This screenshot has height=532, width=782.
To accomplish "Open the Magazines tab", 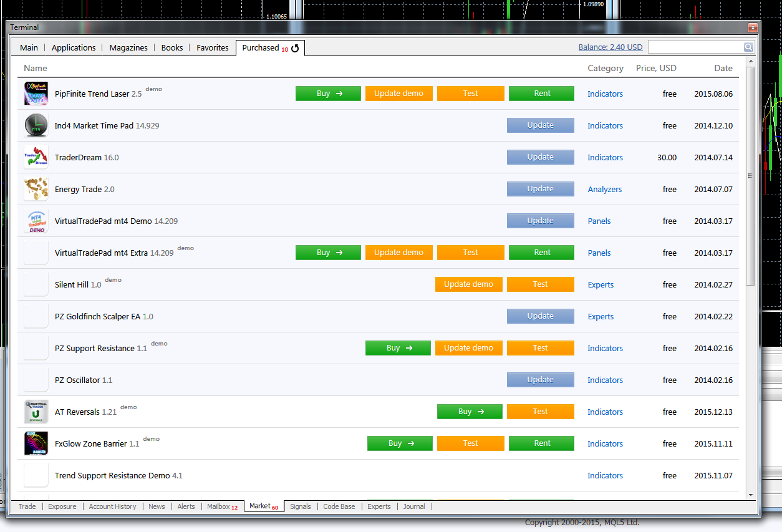I will click(x=128, y=47).
